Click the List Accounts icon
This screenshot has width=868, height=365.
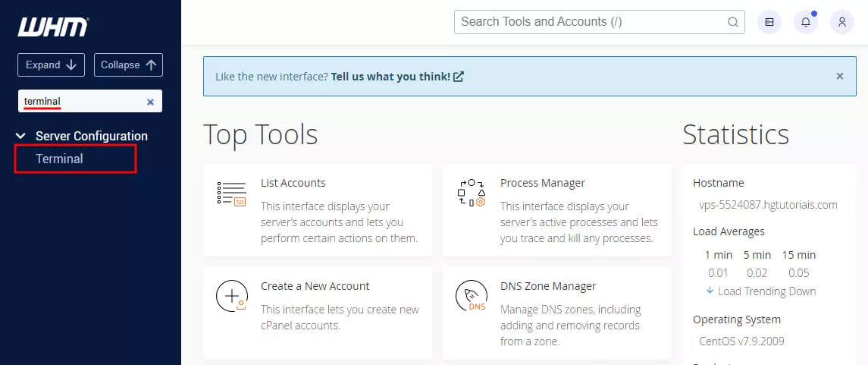point(231,194)
